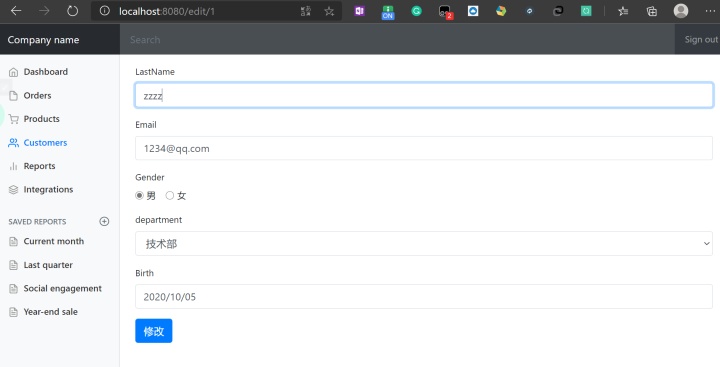Open the department dropdown showing 技术部
720x367 pixels.
click(424, 243)
